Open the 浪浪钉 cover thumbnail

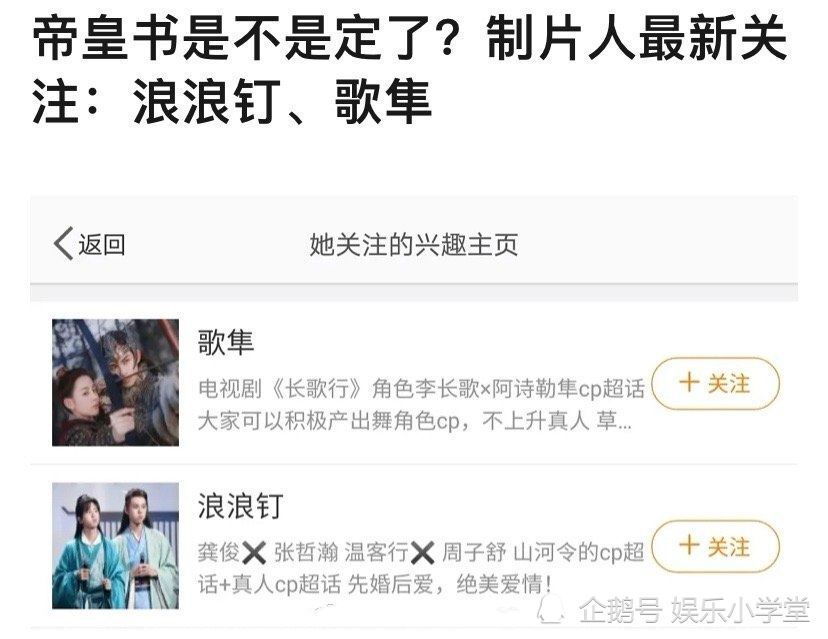click(115, 546)
